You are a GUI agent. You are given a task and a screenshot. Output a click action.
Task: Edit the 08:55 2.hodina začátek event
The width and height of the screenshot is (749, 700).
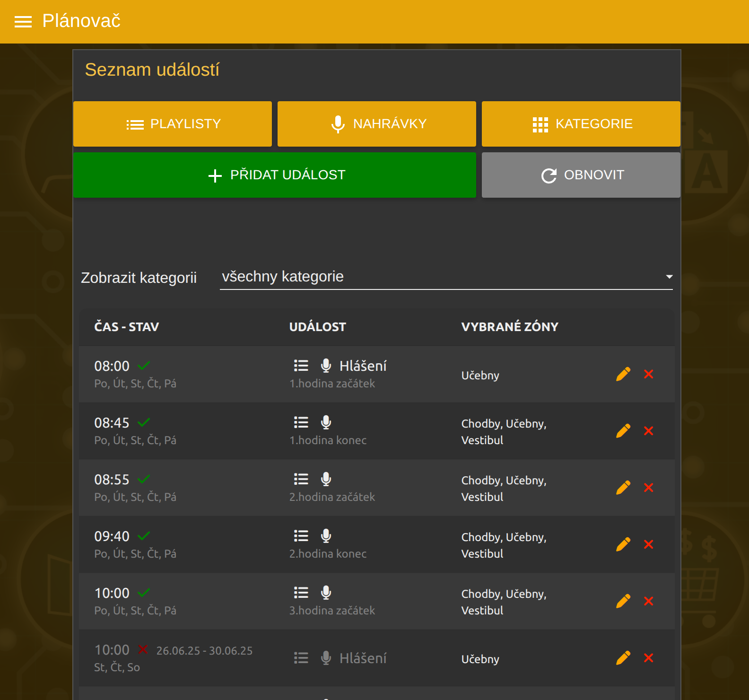pyautogui.click(x=623, y=488)
